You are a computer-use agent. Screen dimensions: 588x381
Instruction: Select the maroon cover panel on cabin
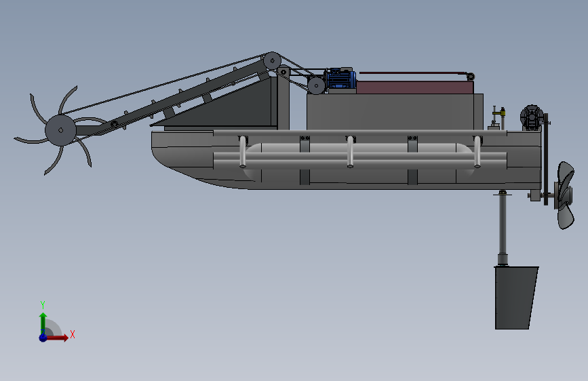click(x=414, y=87)
